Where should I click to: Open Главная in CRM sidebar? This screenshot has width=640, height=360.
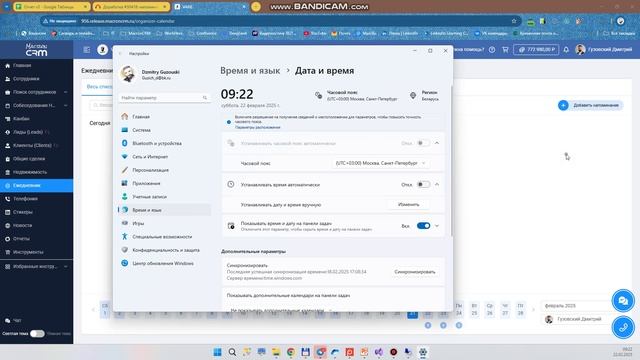pos(22,65)
